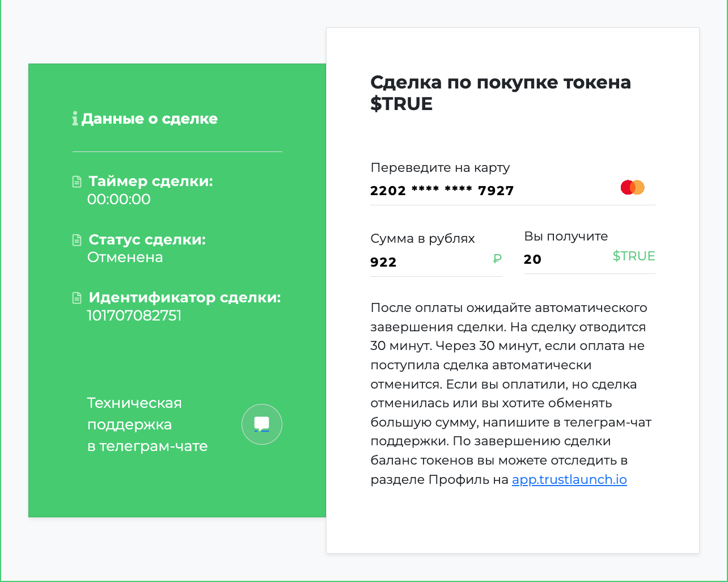
Task: Click the document icon next to Таймер сделки
Action: coord(77,182)
